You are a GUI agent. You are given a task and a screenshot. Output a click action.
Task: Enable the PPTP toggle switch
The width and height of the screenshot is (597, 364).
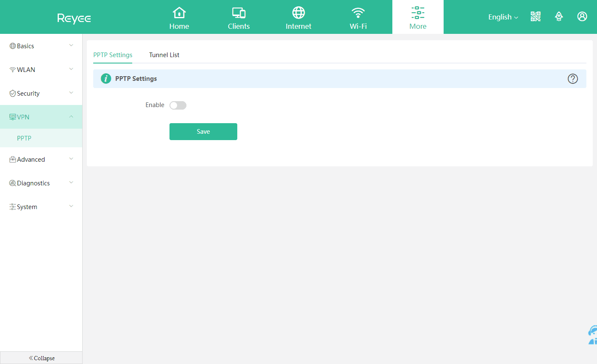click(178, 105)
